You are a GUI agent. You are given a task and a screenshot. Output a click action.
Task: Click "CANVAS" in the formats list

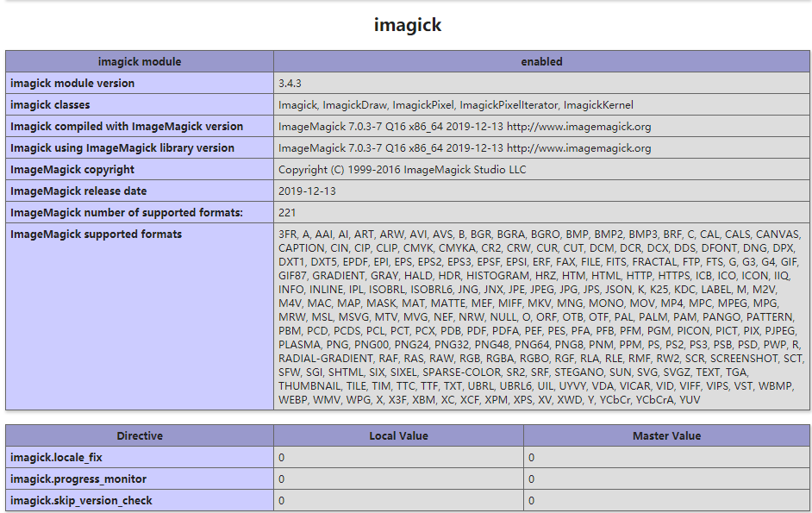coord(778,235)
